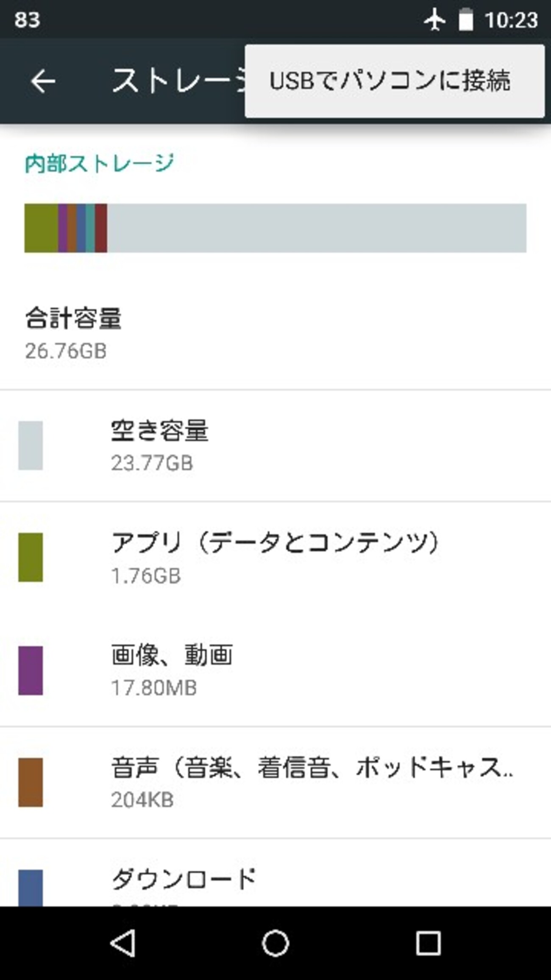
Task: Tap the back arrow in header
Action: pyautogui.click(x=43, y=81)
